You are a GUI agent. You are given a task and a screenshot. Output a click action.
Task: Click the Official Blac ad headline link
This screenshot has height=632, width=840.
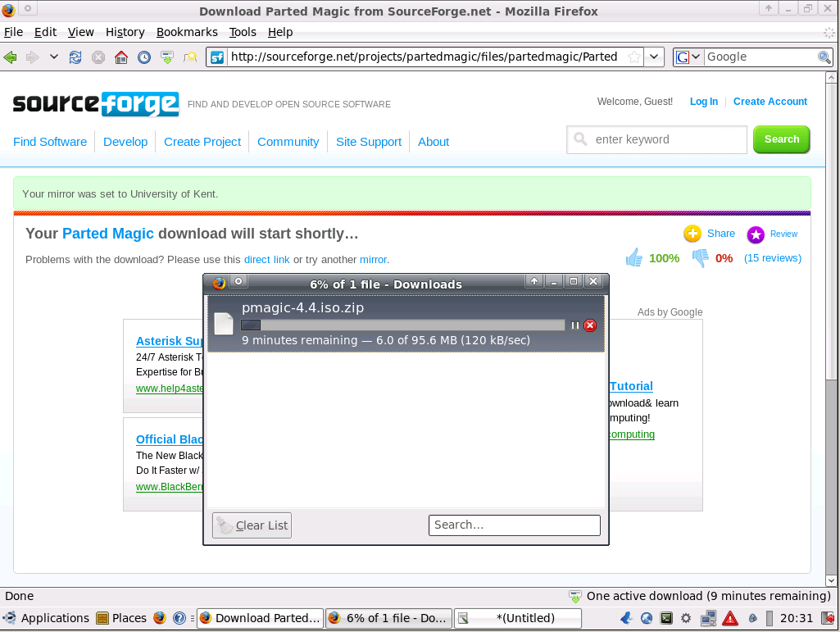pyautogui.click(x=170, y=439)
